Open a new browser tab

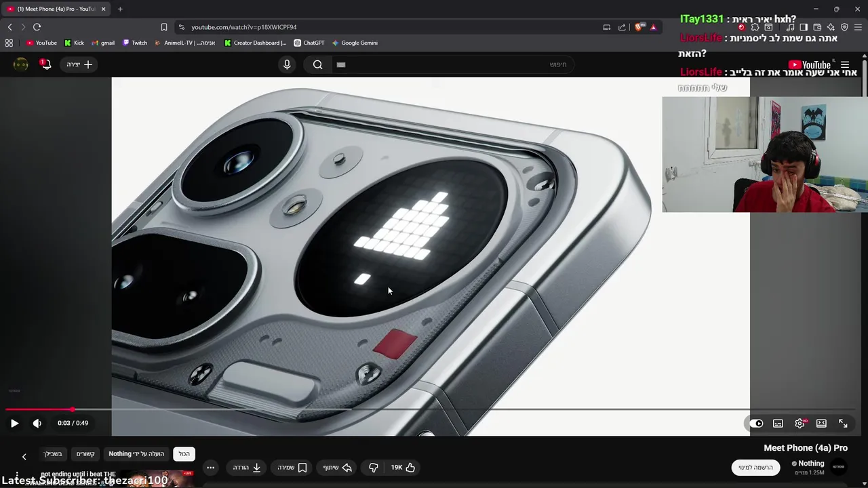pos(120,9)
